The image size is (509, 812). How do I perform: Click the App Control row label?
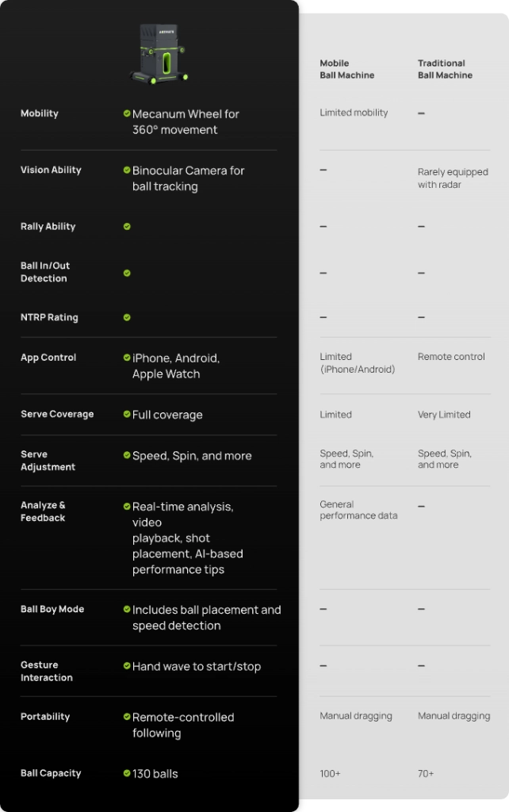(48, 358)
